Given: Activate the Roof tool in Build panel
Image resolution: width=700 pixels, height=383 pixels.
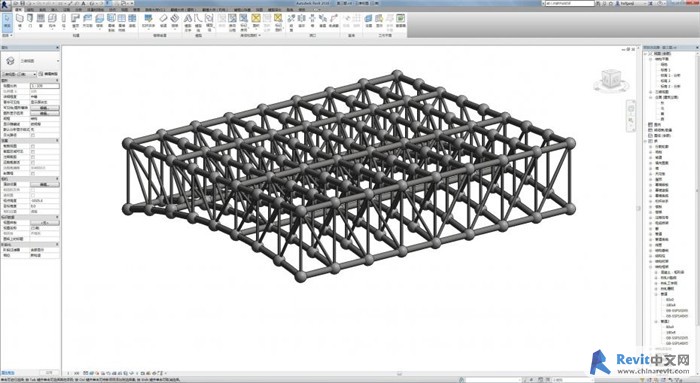Looking at the screenshot, I should pyautogui.click(x=75, y=21).
